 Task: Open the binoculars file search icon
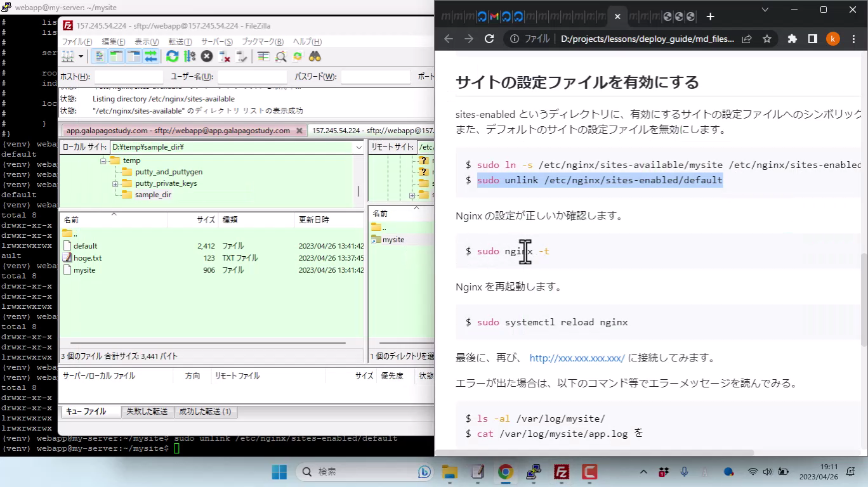(x=315, y=56)
